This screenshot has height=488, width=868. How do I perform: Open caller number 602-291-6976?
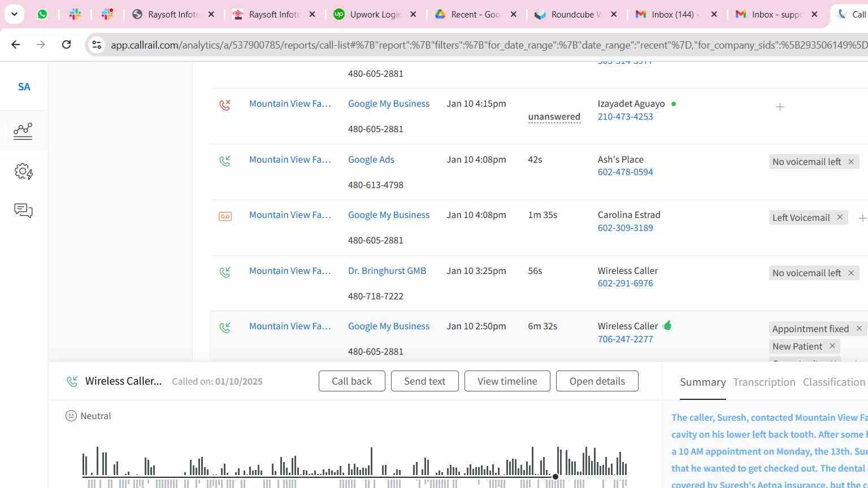(625, 283)
